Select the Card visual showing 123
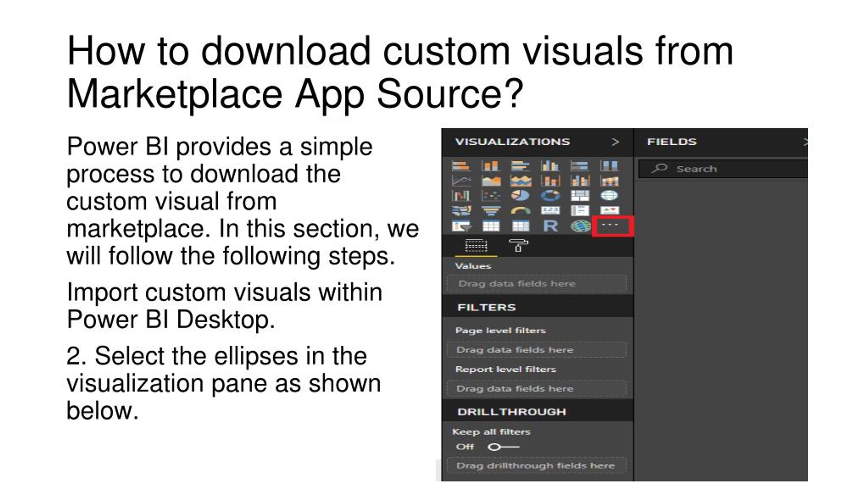 (550, 210)
